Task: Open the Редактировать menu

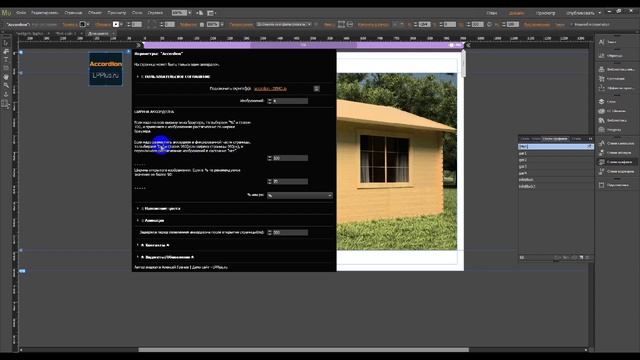Action: tap(44, 13)
